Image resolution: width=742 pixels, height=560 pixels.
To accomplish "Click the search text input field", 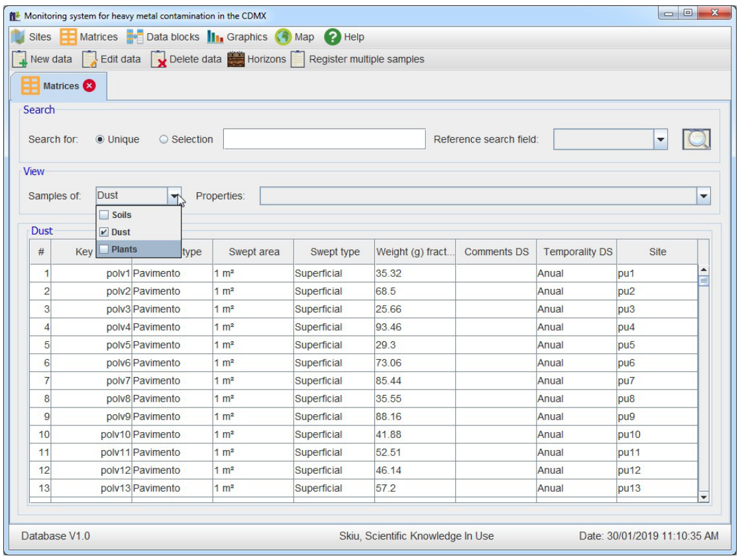I will 324,139.
